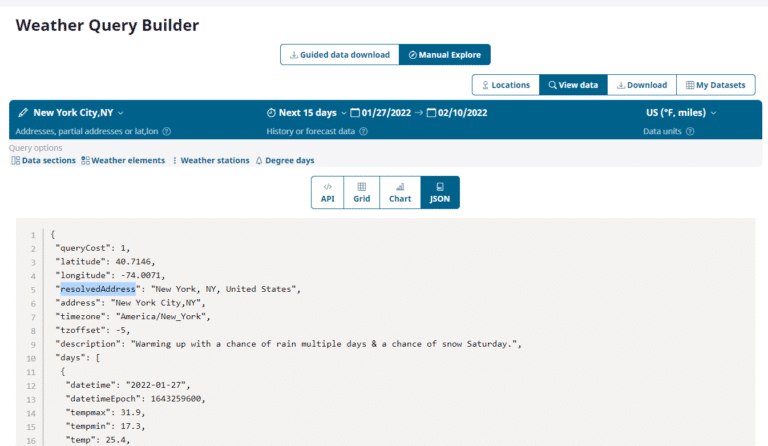Click the help icon after Addresses or lat,lon

pos(167,131)
